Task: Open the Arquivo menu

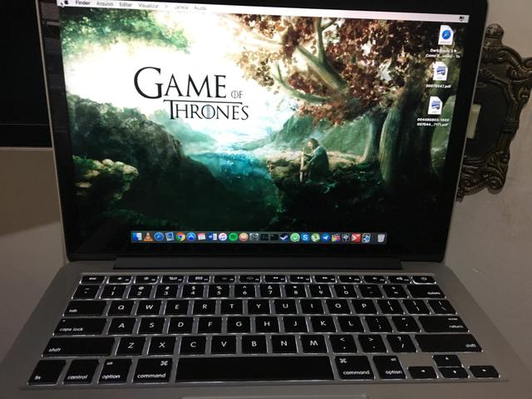Action: click(x=105, y=4)
